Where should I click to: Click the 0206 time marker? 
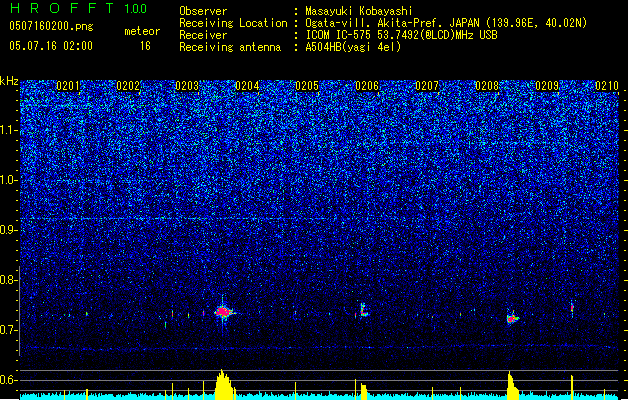click(367, 86)
